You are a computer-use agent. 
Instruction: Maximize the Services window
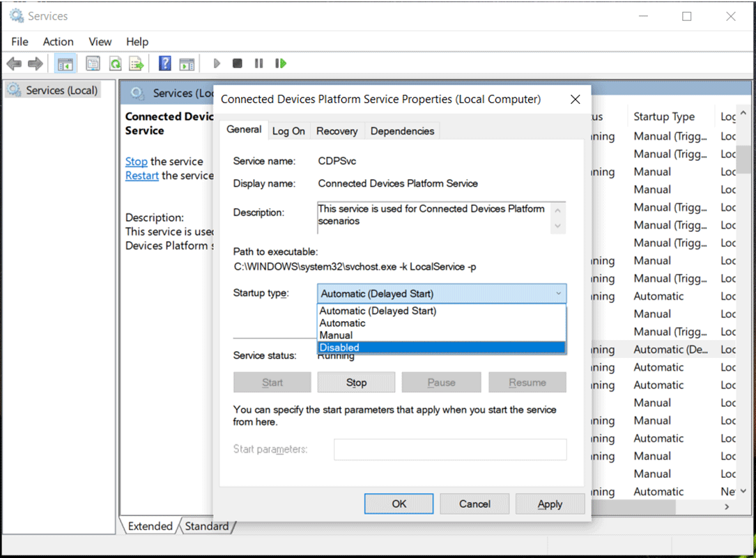pyautogui.click(x=686, y=17)
